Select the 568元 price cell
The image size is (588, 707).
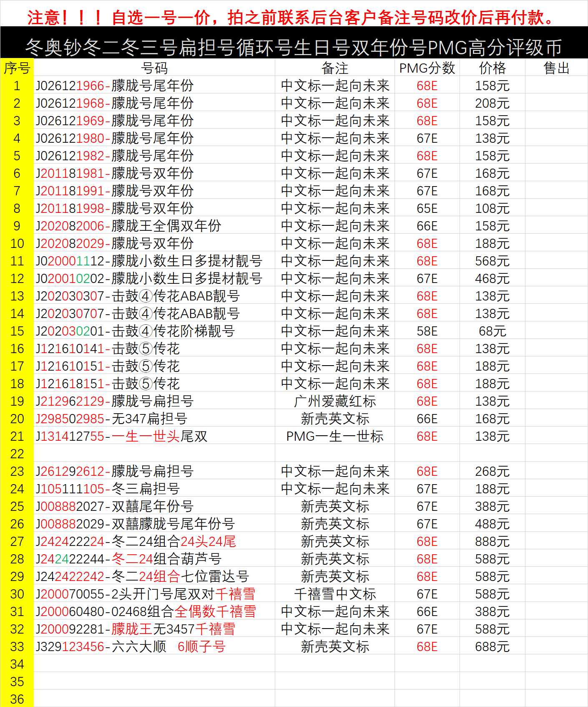coord(492,261)
